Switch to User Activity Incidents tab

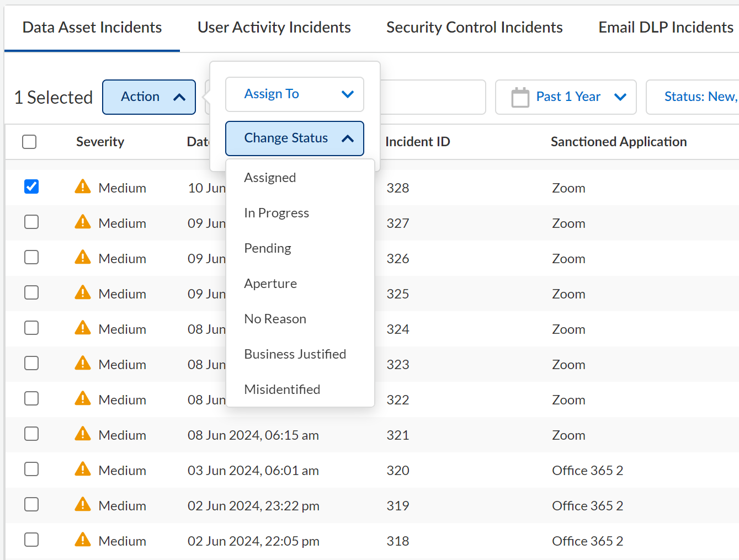pyautogui.click(x=274, y=28)
